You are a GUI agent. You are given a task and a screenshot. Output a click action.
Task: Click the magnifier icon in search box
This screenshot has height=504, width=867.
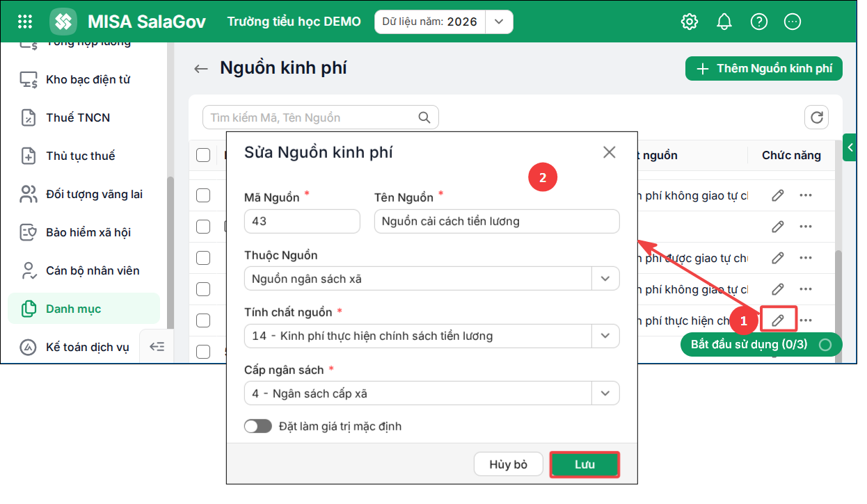(x=424, y=117)
